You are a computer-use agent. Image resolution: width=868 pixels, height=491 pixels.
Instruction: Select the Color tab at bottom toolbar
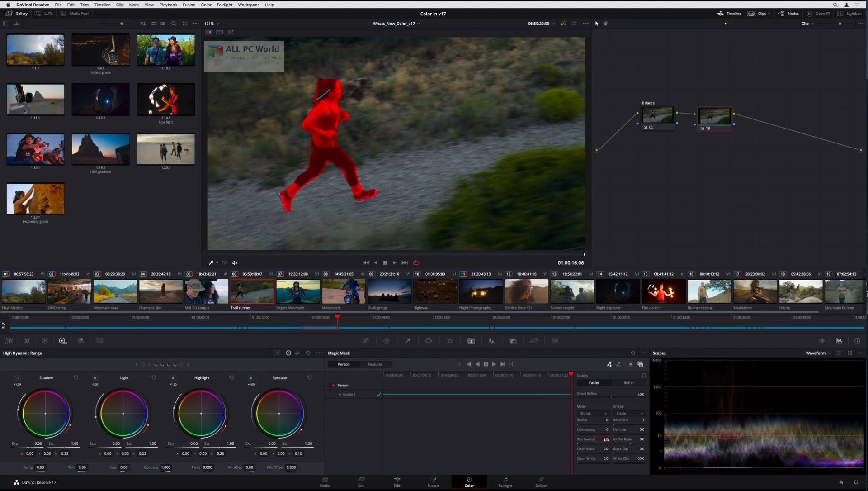[x=469, y=481]
